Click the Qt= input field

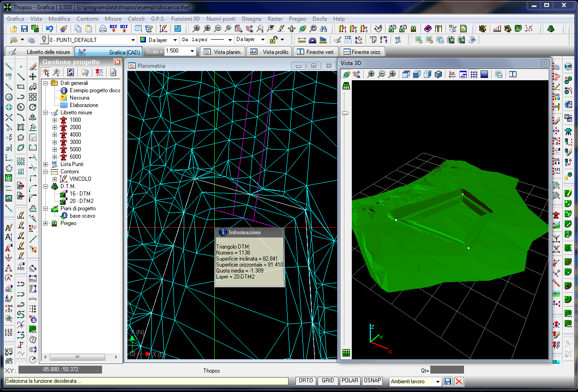point(447,370)
